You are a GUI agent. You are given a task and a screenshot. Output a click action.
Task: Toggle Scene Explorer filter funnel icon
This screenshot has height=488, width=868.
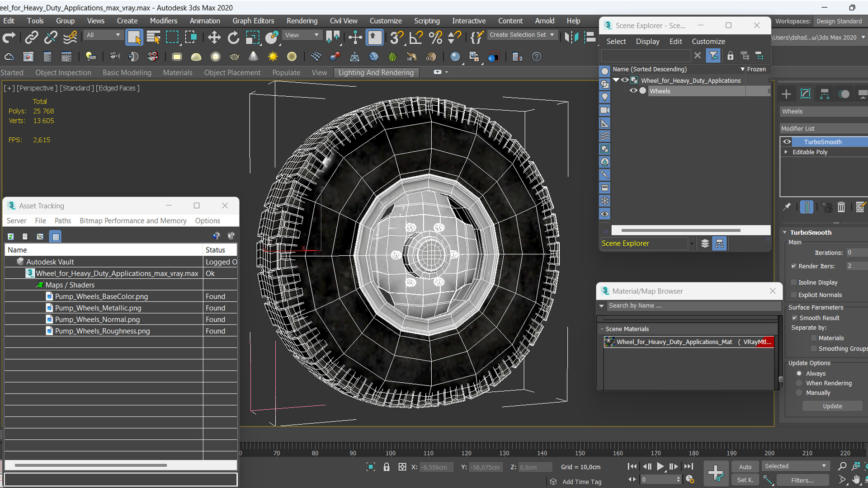[x=713, y=56]
